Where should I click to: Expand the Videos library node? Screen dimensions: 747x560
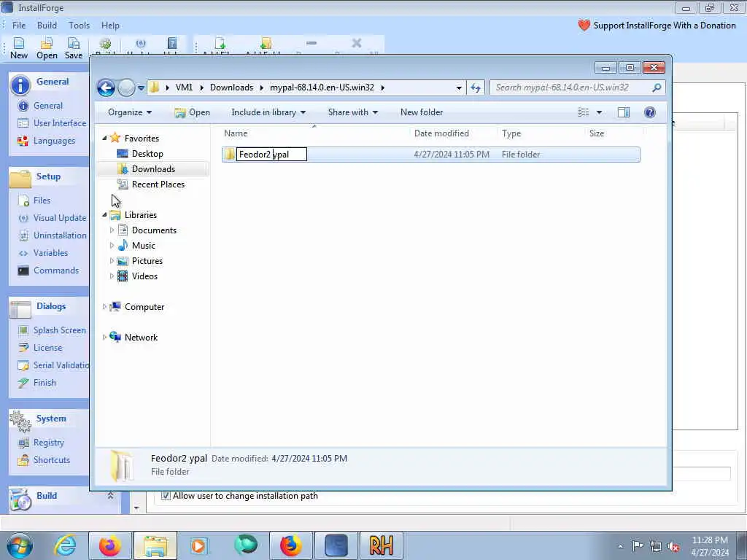click(112, 276)
